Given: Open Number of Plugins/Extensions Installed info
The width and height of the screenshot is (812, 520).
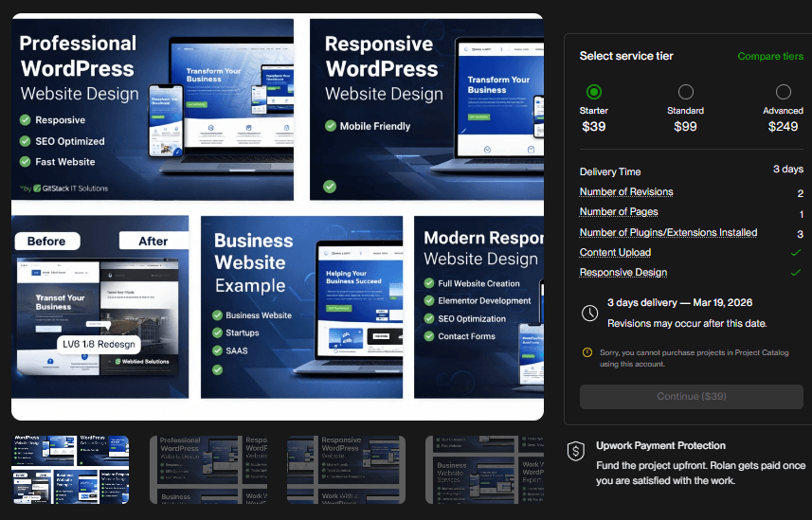Looking at the screenshot, I should pos(668,232).
